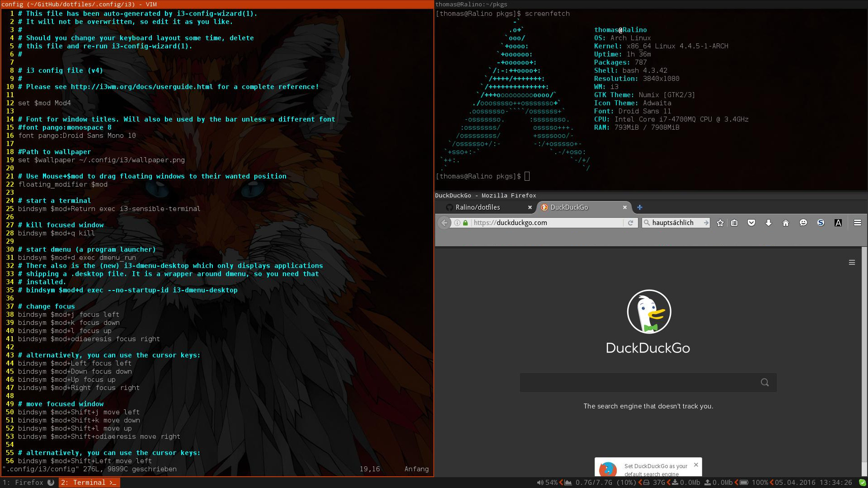Viewport: 868px width, 488px height.
Task: Reload the DuckDuckGo page
Action: click(x=630, y=223)
